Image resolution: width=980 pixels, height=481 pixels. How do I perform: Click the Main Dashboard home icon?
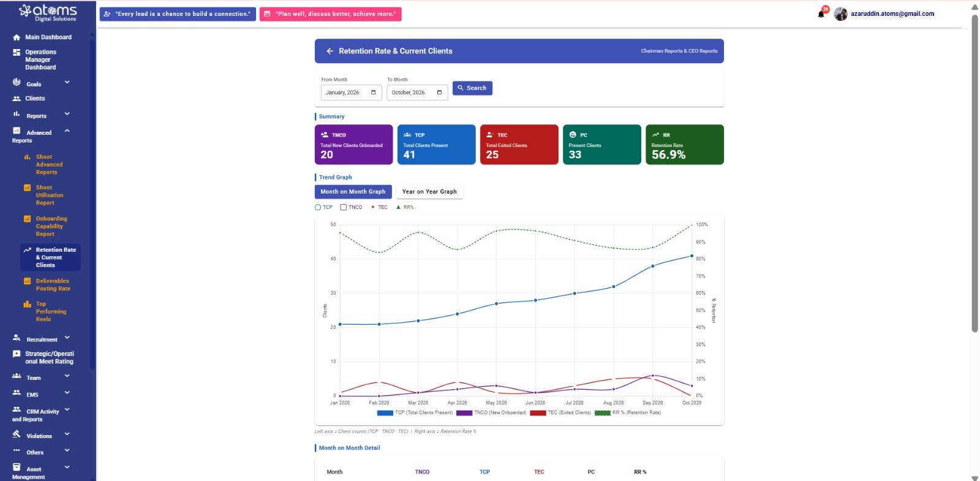(17, 37)
